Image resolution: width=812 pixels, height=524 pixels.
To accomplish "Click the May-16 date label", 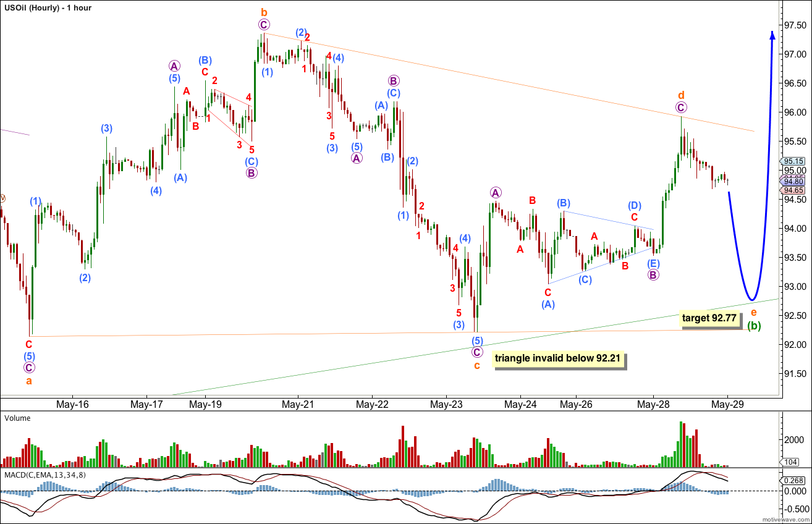I will click(x=72, y=404).
